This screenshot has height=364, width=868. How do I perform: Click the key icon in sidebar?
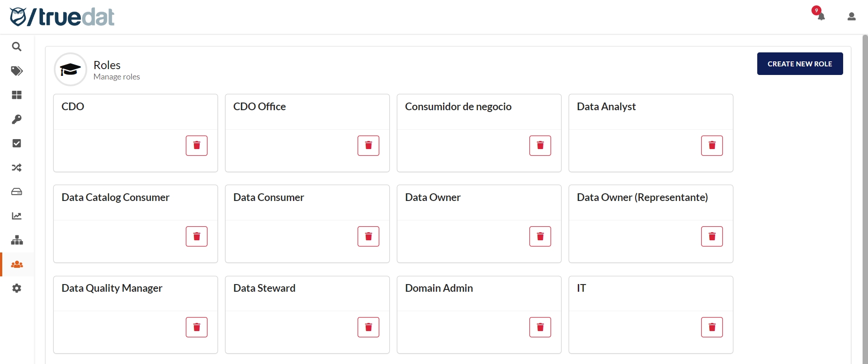[17, 119]
